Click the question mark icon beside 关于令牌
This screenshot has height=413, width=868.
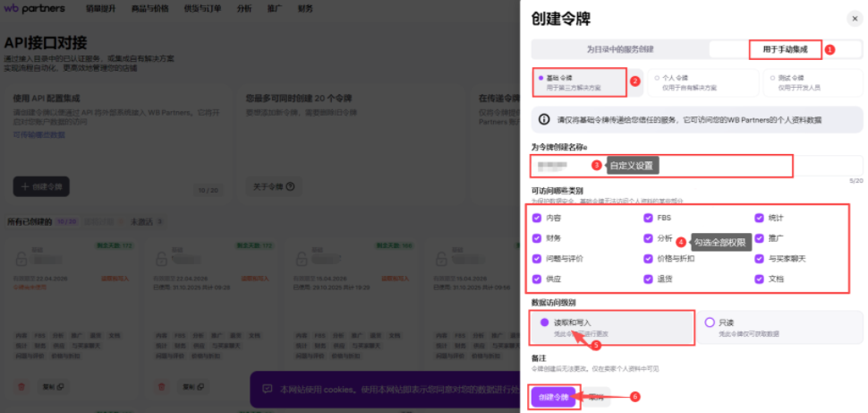(290, 186)
